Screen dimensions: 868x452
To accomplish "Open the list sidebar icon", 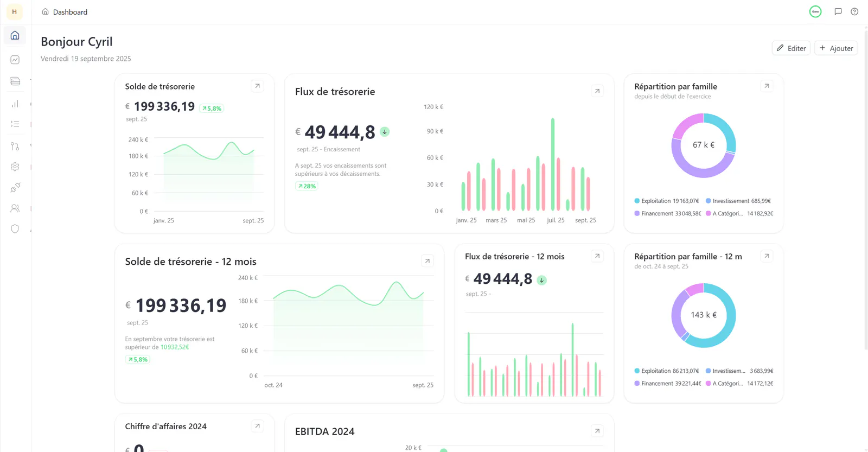I will (15, 124).
